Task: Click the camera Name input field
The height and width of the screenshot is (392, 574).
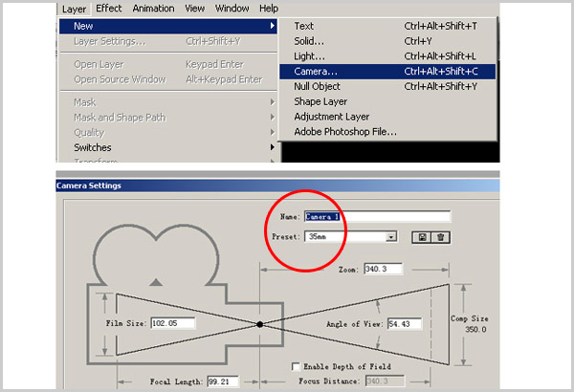Action: [x=377, y=217]
